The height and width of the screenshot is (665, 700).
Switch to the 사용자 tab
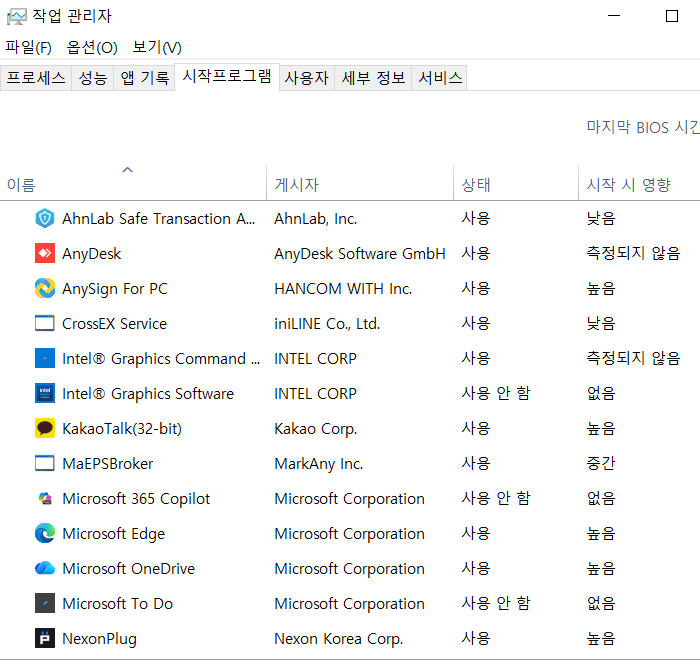307,78
